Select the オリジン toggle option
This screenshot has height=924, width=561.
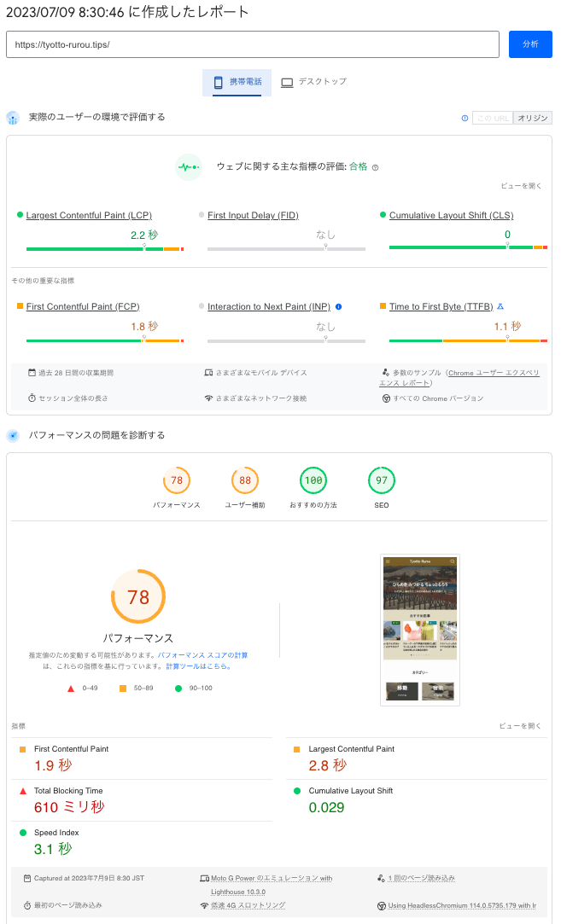(533, 118)
